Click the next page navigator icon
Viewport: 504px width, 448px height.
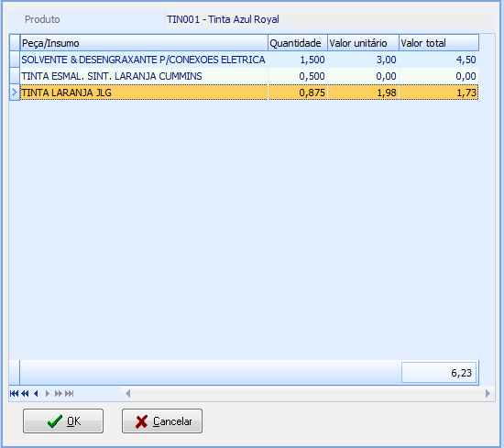(58, 393)
